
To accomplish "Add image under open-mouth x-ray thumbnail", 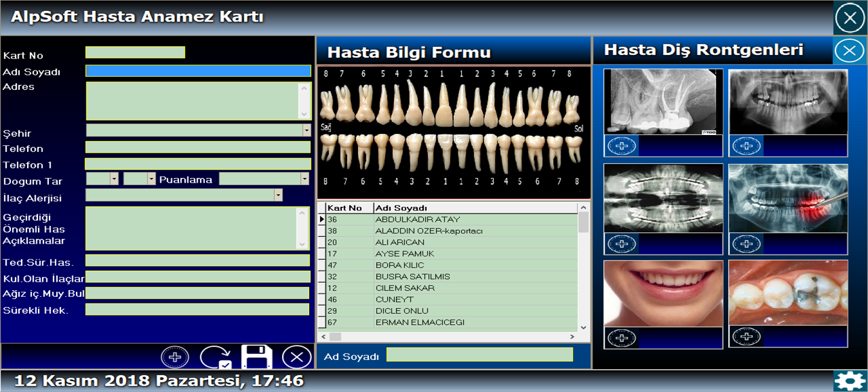I will click(621, 244).
